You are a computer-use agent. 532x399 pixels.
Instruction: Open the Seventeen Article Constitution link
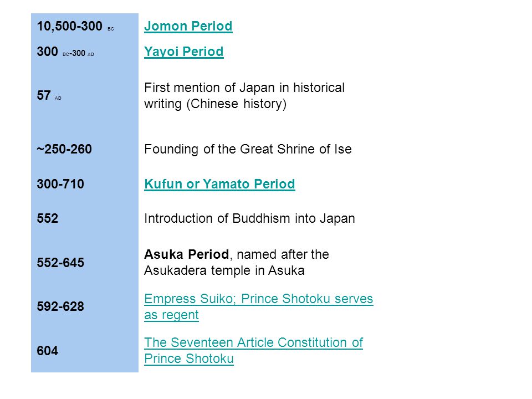253,350
